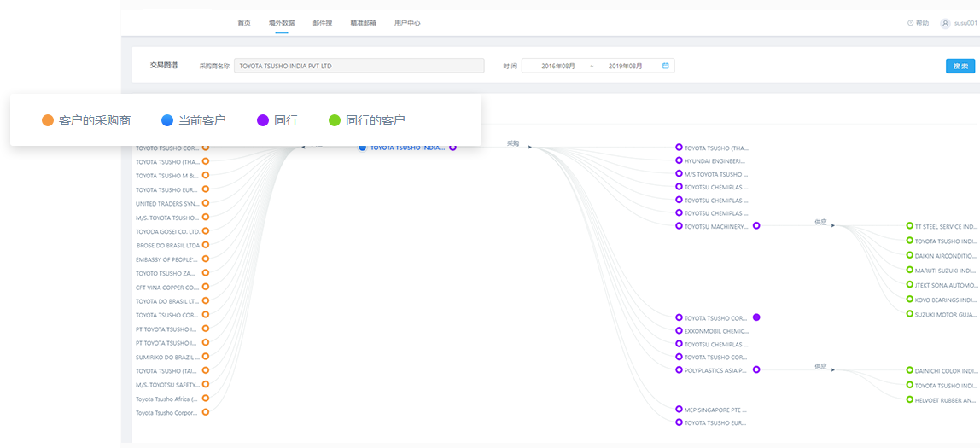Focus the 采购商名称 input field

(x=359, y=66)
